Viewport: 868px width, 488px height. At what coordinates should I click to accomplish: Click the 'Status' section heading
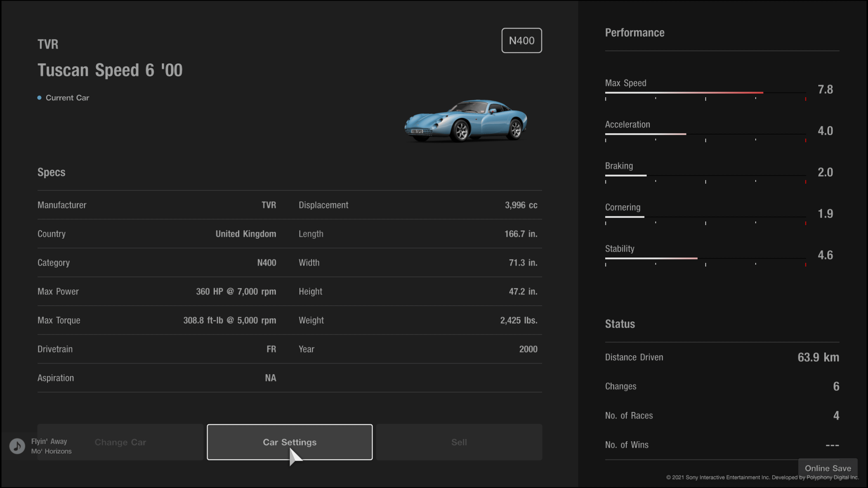pyautogui.click(x=620, y=324)
